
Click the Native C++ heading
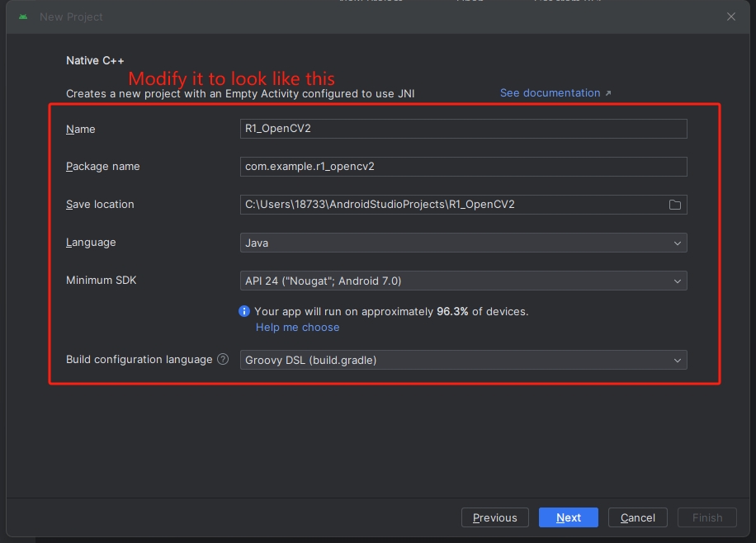click(x=95, y=61)
